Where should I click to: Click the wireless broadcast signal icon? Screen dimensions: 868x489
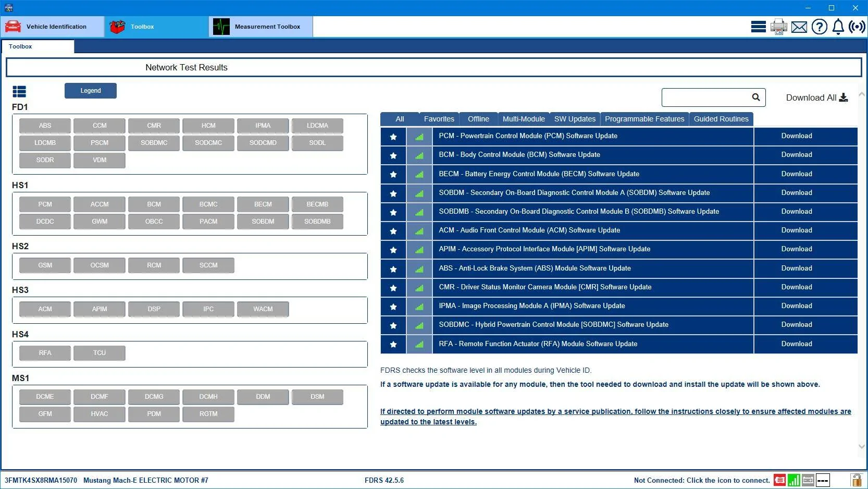coord(857,27)
